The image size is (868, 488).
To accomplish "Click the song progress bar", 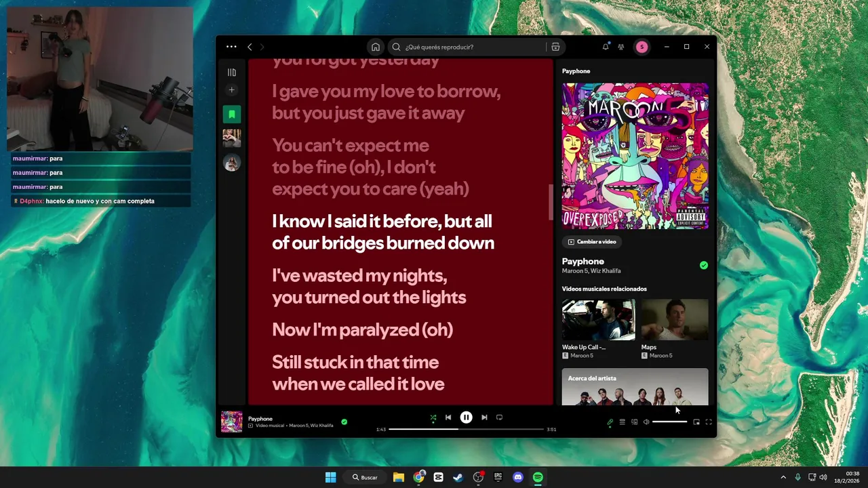I will 467,429.
